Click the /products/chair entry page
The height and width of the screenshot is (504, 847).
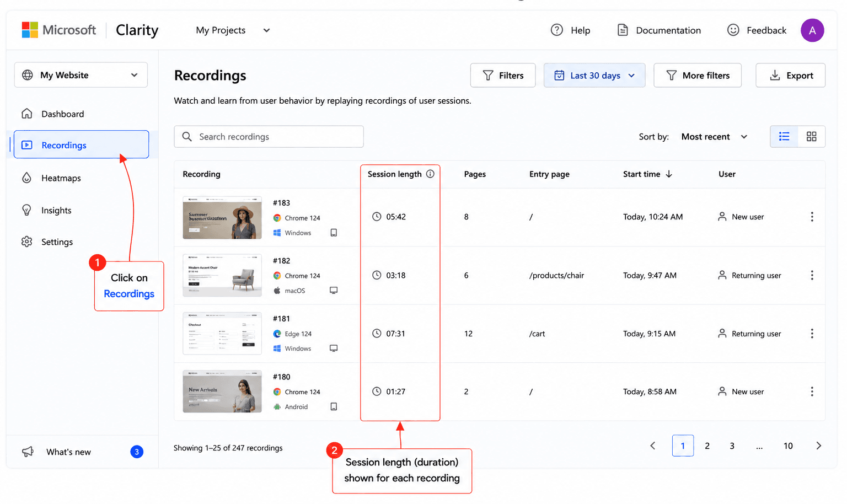[556, 275]
